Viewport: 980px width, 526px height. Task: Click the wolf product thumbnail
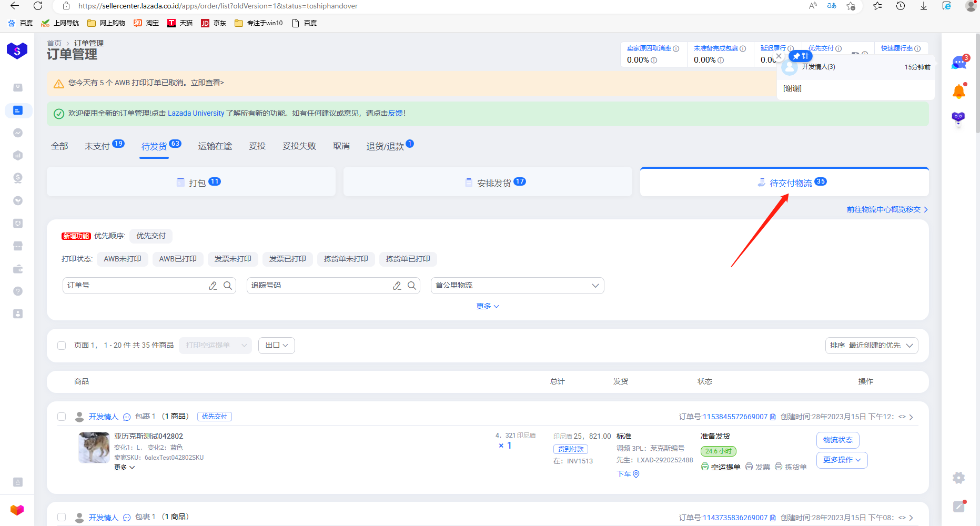click(x=94, y=448)
